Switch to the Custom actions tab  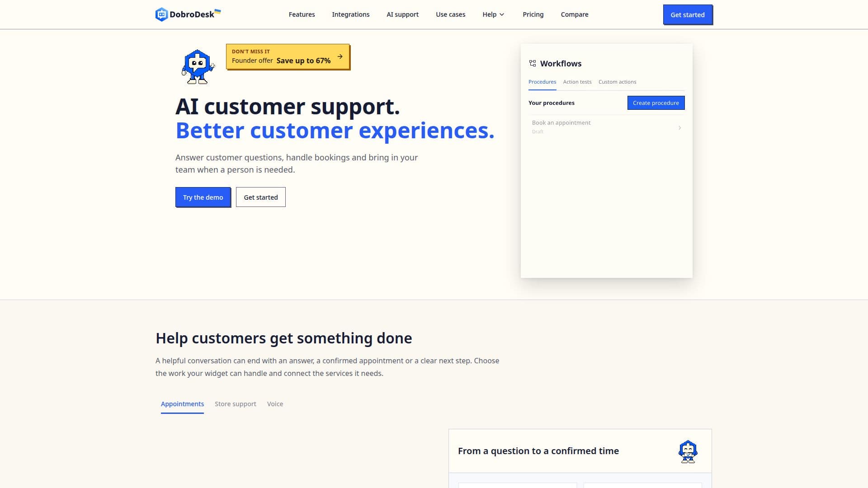[x=617, y=82]
